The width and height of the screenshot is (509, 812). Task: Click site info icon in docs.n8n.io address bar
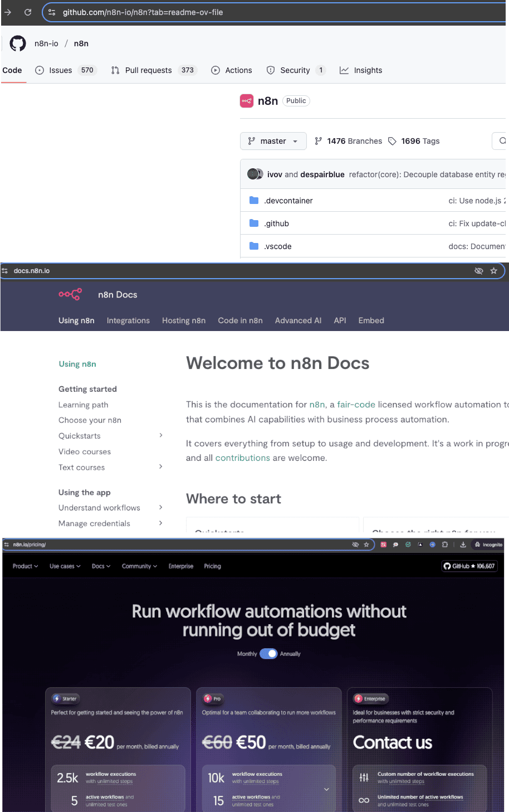pyautogui.click(x=5, y=271)
